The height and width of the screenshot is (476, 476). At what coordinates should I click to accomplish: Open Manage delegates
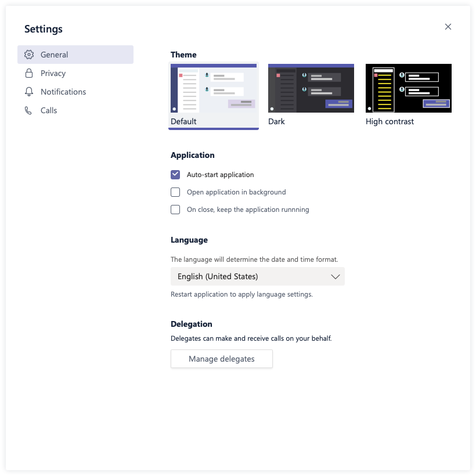(x=221, y=359)
